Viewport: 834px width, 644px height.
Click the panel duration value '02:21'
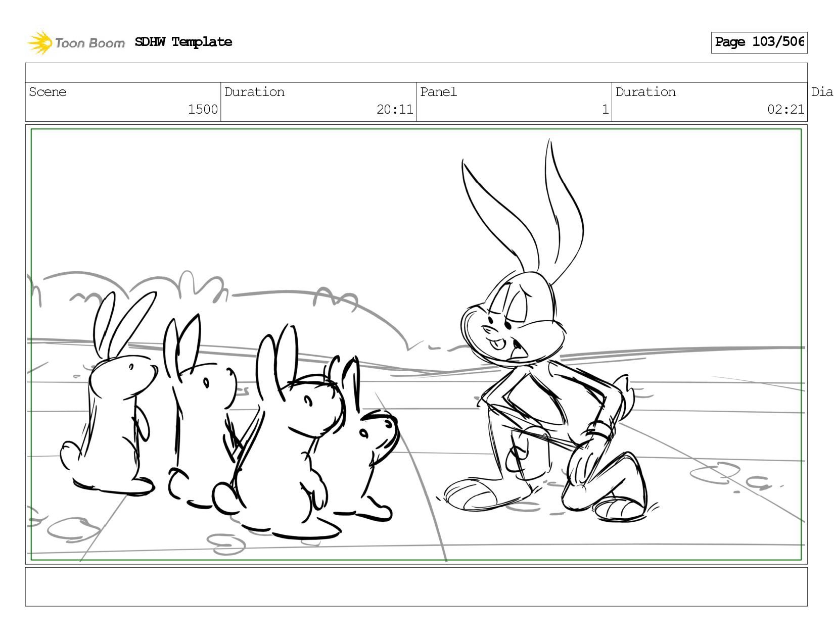(785, 110)
